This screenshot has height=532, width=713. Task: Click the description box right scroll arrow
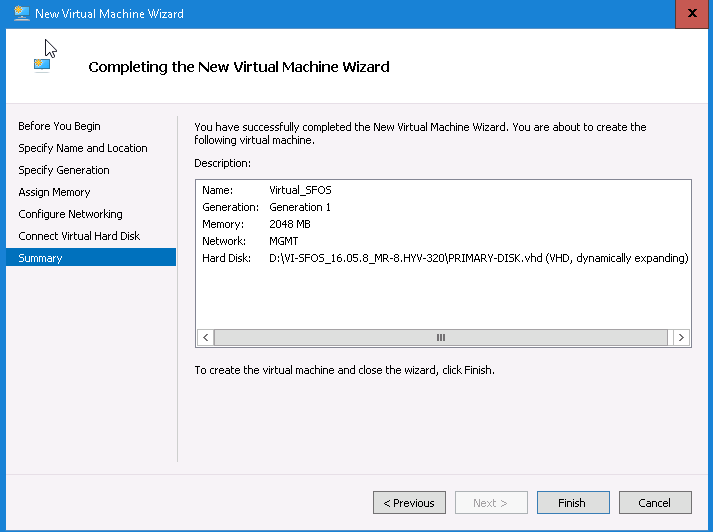(680, 338)
